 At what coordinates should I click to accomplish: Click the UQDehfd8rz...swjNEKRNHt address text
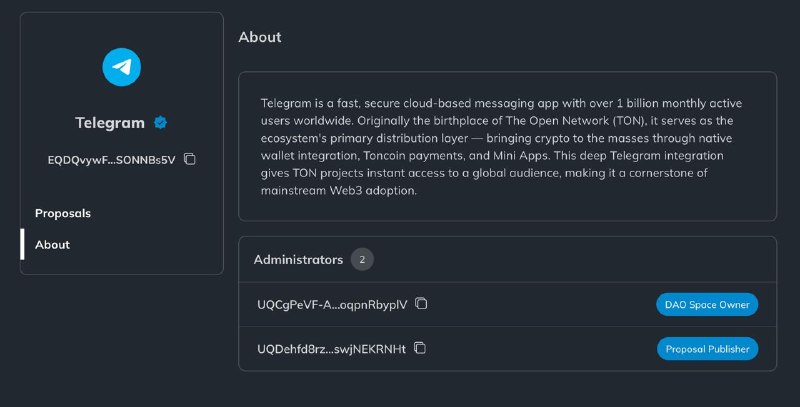click(x=332, y=349)
